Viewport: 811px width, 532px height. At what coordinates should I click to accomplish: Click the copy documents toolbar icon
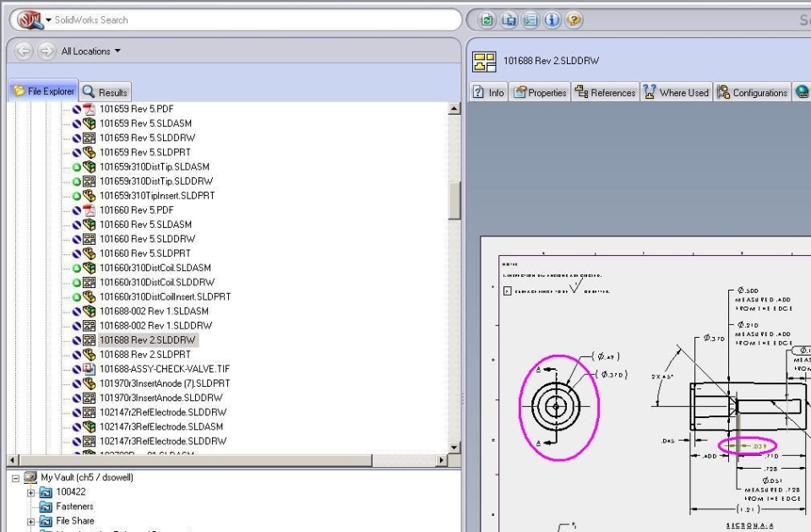[x=509, y=20]
